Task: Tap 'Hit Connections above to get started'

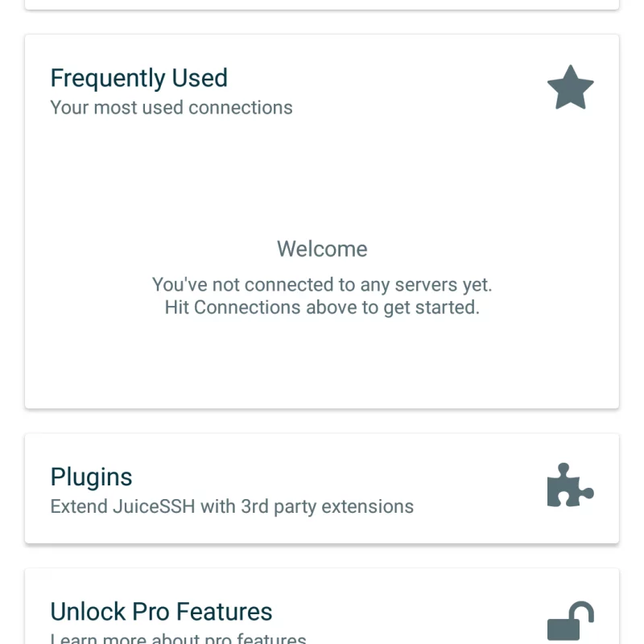Action: click(x=322, y=308)
